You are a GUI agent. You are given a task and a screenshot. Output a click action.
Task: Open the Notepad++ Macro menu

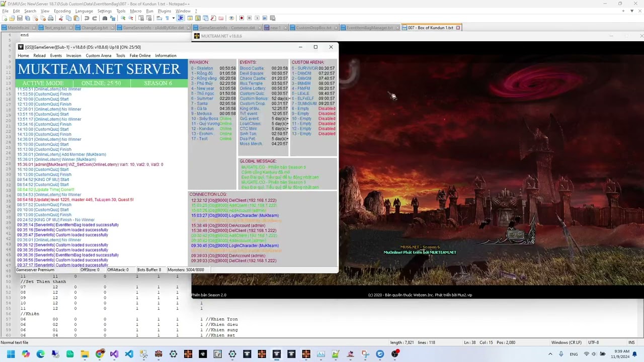(x=135, y=11)
